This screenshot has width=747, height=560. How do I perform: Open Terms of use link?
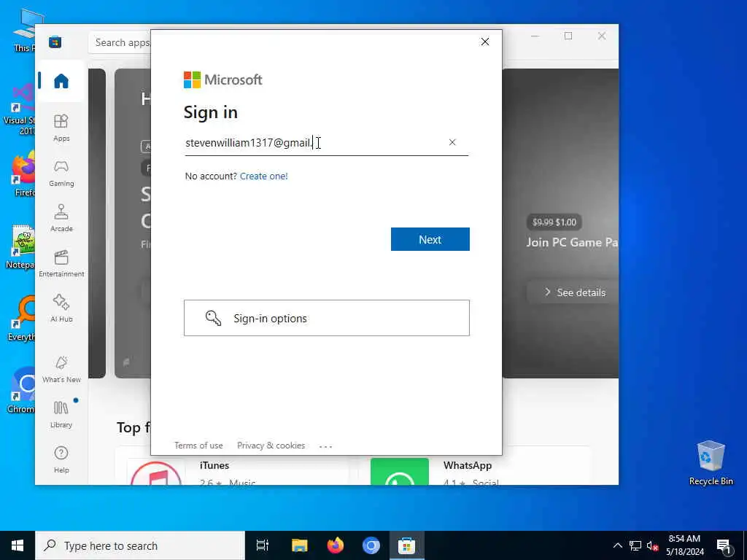(198, 446)
